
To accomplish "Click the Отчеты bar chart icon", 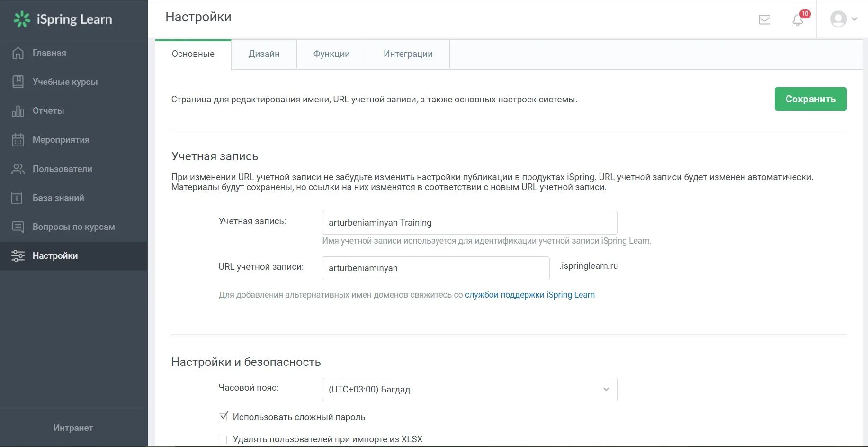I will pos(18,111).
